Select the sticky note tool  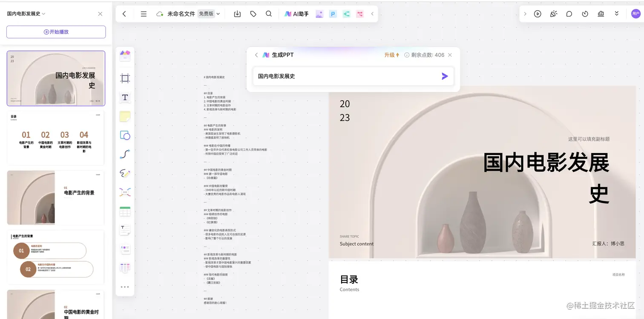point(125,117)
